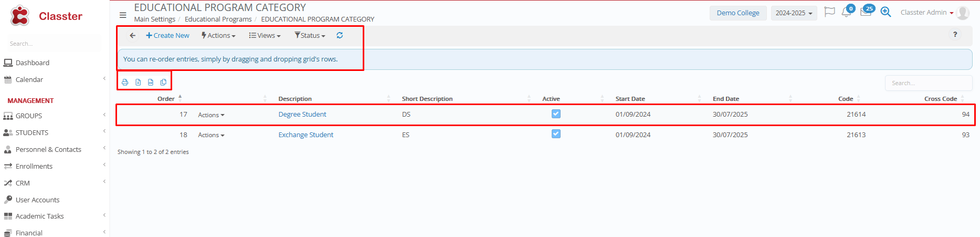Open the STUDENTS menu in sidebar
This screenshot has width=980, height=237.
(x=32, y=133)
